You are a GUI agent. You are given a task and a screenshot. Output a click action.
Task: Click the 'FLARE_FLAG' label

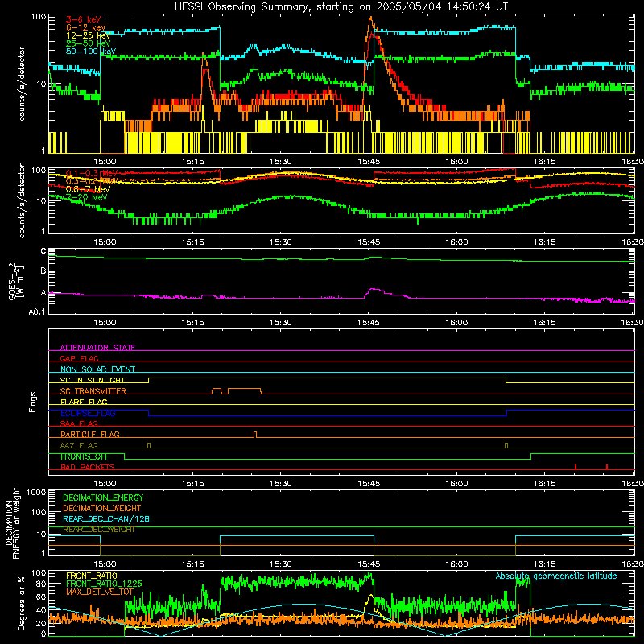pos(84,402)
